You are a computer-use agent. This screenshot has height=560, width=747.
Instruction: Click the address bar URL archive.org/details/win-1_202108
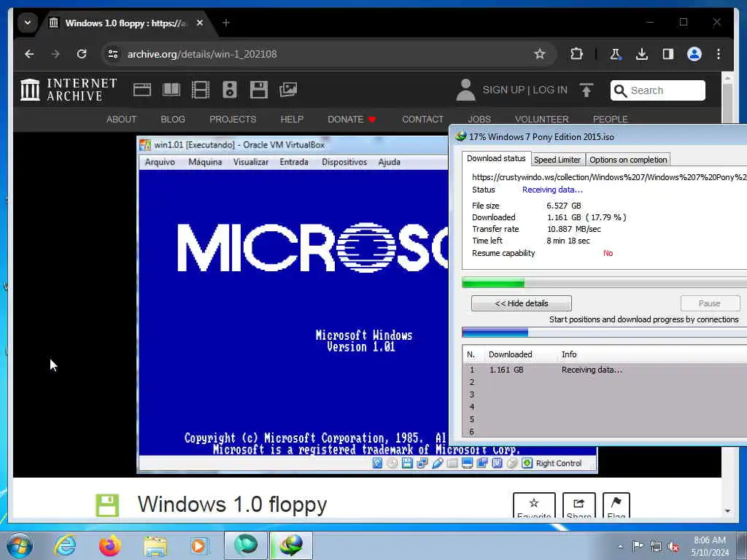(202, 54)
